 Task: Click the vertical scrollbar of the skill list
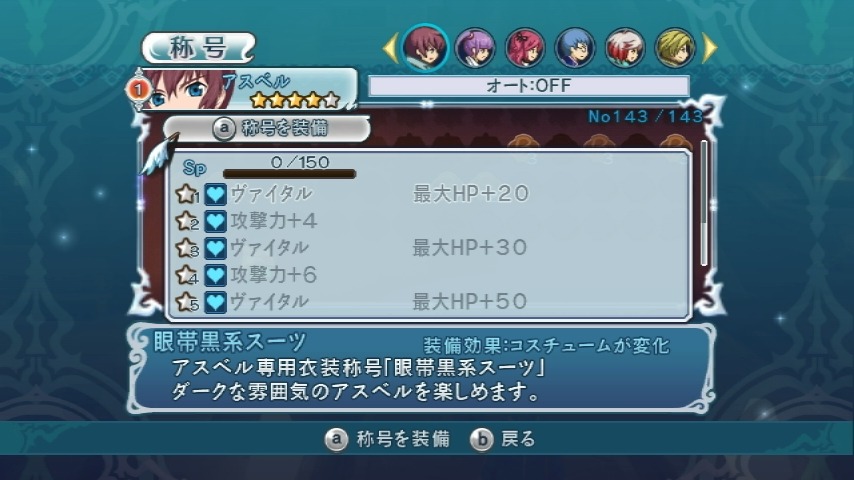[704, 203]
